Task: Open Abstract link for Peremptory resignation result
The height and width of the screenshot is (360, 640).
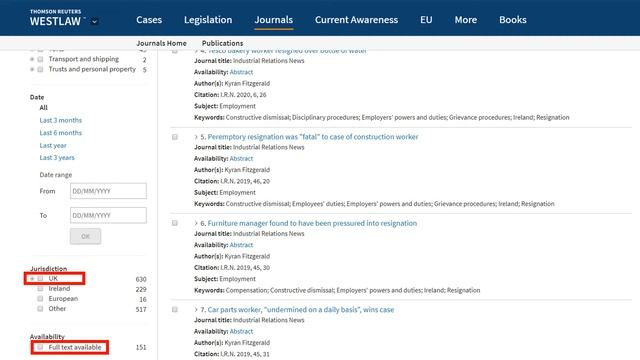Action: (x=241, y=158)
